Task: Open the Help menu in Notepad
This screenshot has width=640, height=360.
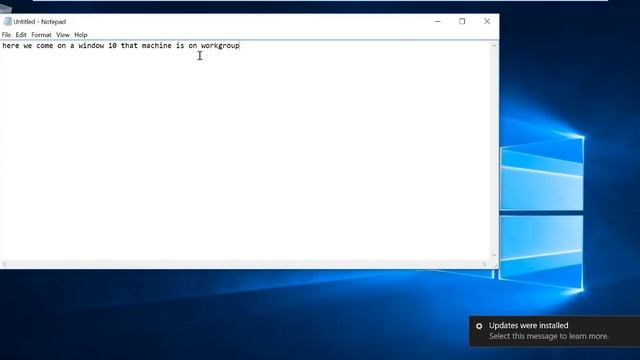Action: tap(81, 35)
